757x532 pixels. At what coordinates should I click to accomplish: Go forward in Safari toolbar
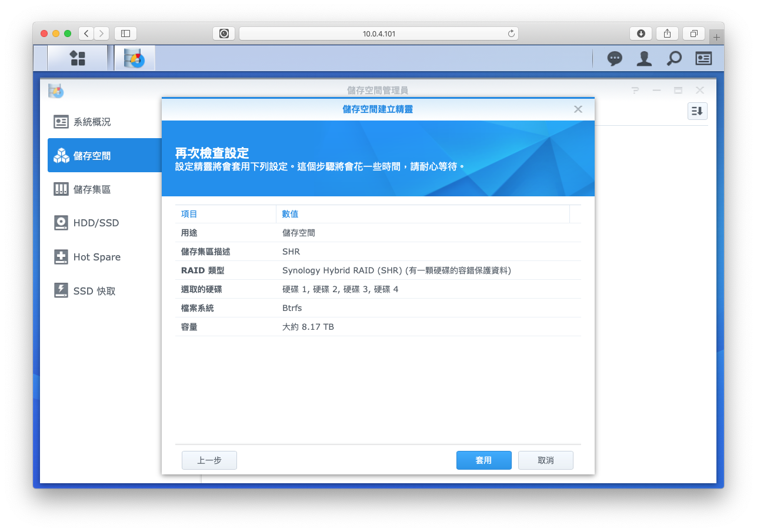pyautogui.click(x=102, y=34)
